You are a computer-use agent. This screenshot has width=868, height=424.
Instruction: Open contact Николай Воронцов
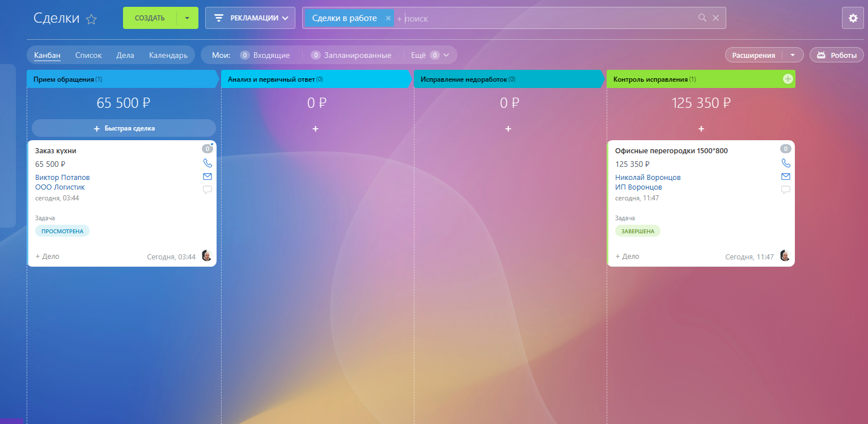pyautogui.click(x=648, y=177)
